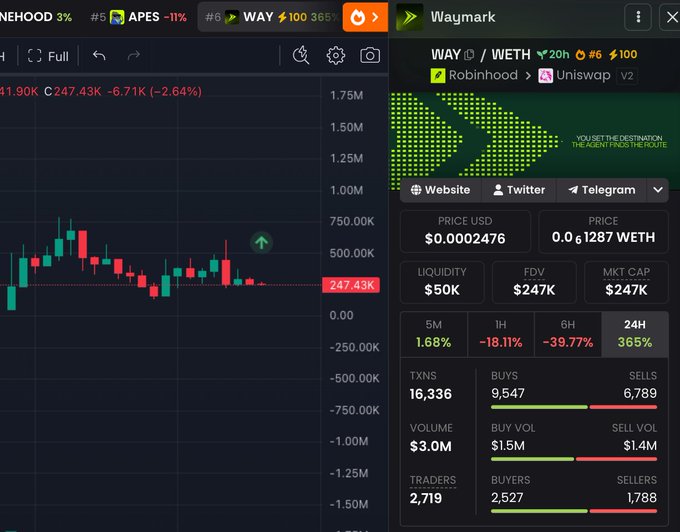Take a chart snapshot with the camera icon
Image resolution: width=680 pixels, height=532 pixels.
click(370, 55)
